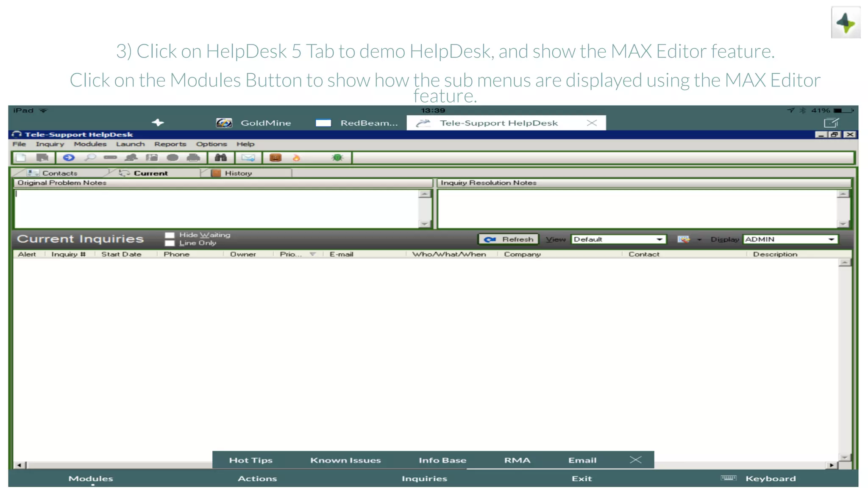Tap the Exit button in bottom bar
This screenshot has width=868, height=488.
tap(581, 478)
